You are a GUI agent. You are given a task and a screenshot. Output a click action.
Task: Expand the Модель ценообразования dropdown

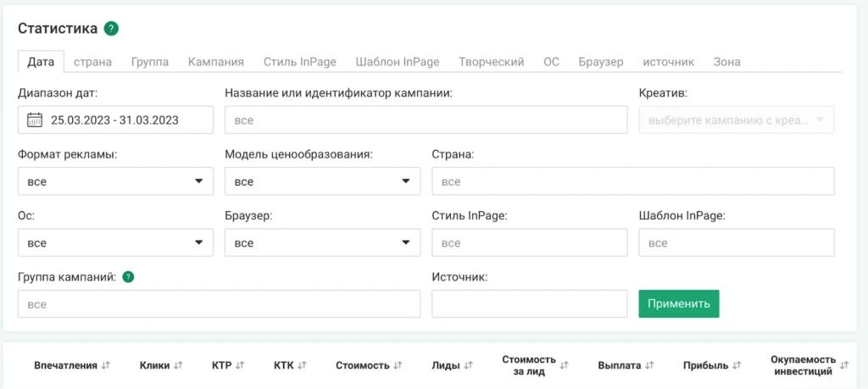point(323,181)
